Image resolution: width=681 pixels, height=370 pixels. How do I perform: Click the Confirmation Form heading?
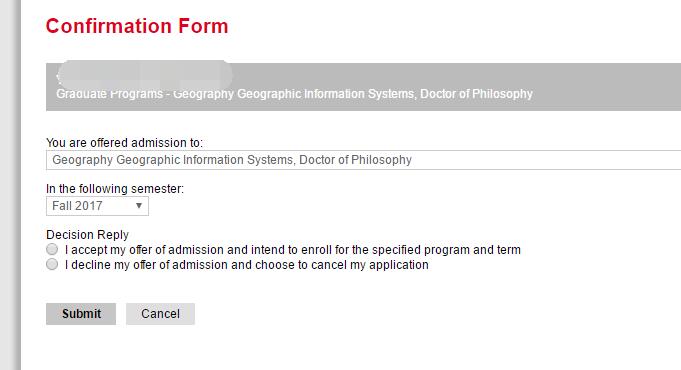137,26
